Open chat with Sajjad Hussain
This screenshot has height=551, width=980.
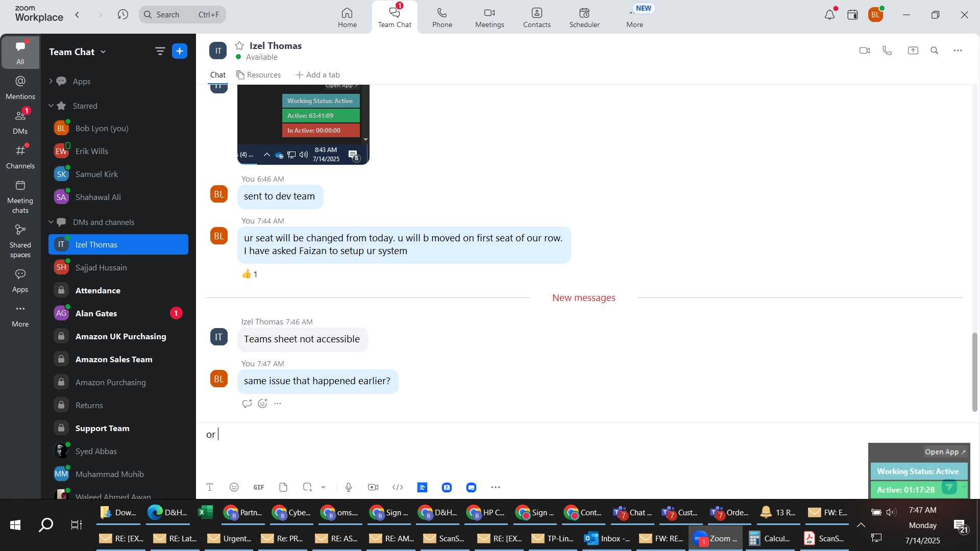point(118,267)
